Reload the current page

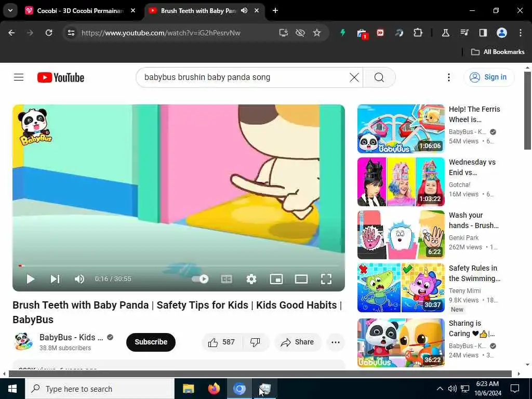tap(49, 33)
